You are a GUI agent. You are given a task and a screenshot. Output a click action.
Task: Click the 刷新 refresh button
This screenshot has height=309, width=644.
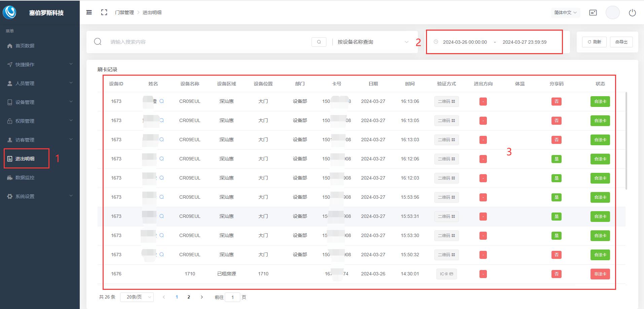click(x=595, y=42)
